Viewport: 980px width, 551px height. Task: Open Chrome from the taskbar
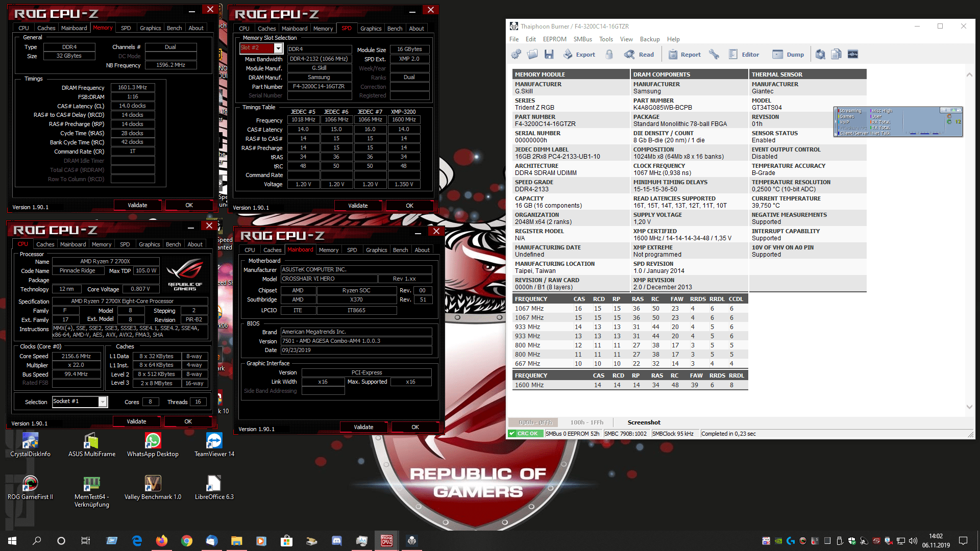187,541
